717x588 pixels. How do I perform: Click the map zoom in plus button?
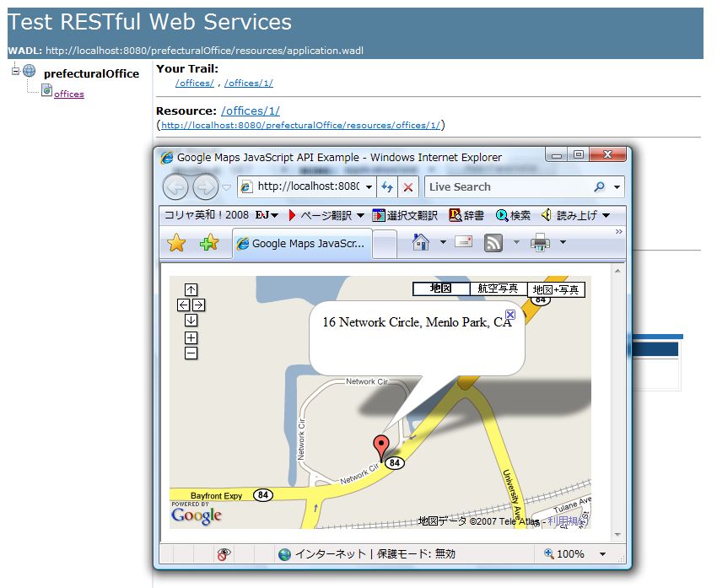click(191, 338)
